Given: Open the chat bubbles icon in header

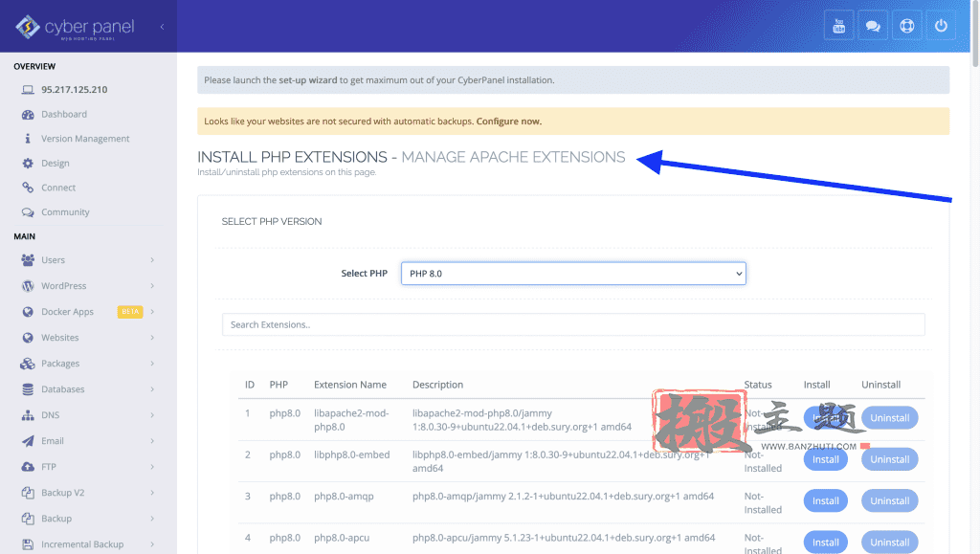Looking at the screenshot, I should (873, 26).
